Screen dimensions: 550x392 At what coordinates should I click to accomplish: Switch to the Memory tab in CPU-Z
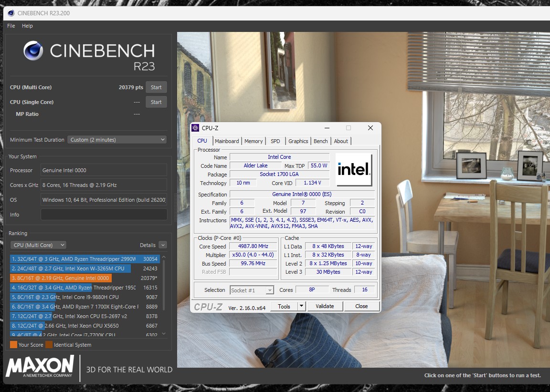point(253,141)
